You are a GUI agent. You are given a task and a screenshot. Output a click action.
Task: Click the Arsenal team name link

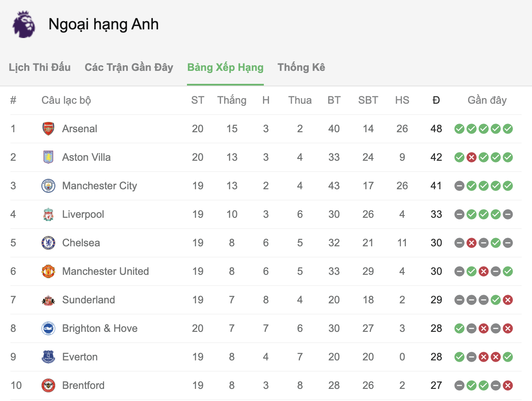coord(80,129)
